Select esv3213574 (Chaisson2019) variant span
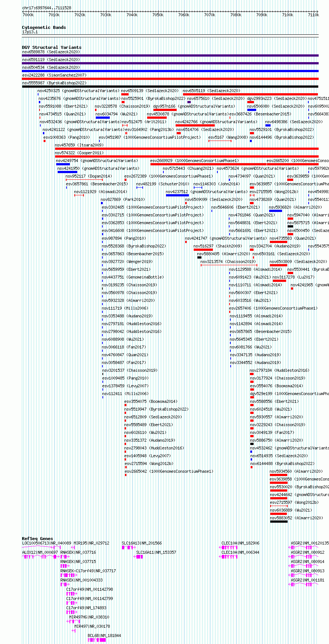The image size is (329, 644). [x=229, y=265]
